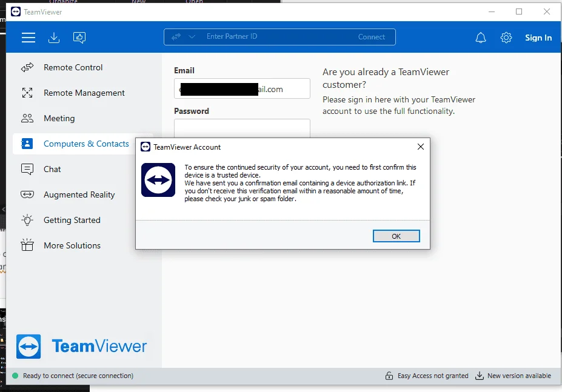This screenshot has width=562, height=392.
Task: Click the green ready-to-connect status indicator
Action: (15, 376)
